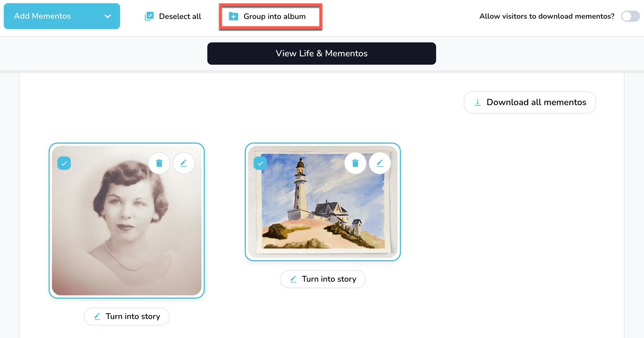Click the download arrow icon
Screen dimensions: 644x338
(x=478, y=102)
